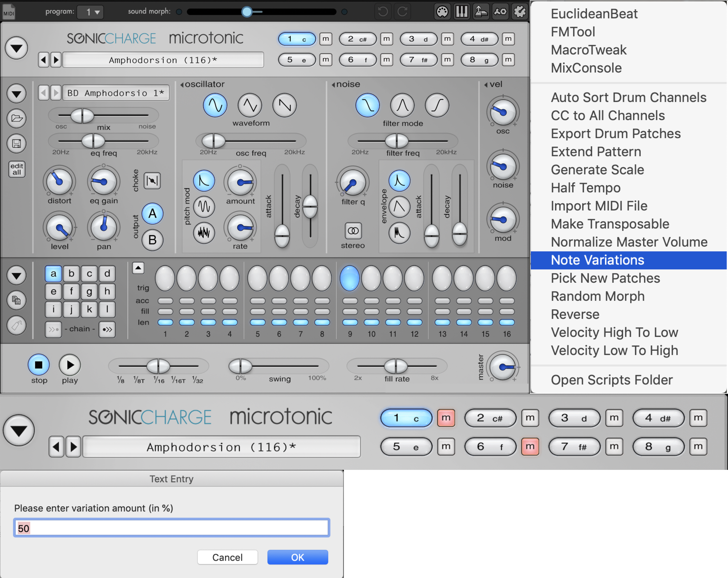Open the palette icon in top bar
Viewport: 728px width, 578px height.
[x=442, y=12]
